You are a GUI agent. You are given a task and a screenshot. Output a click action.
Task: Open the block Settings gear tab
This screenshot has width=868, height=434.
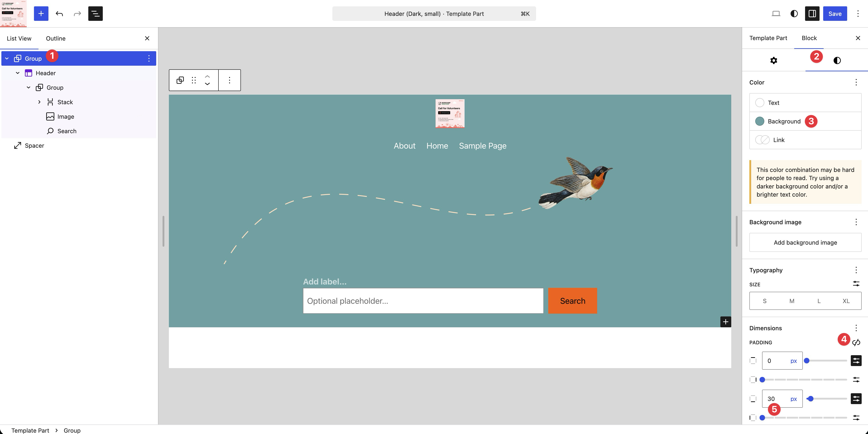click(x=774, y=60)
